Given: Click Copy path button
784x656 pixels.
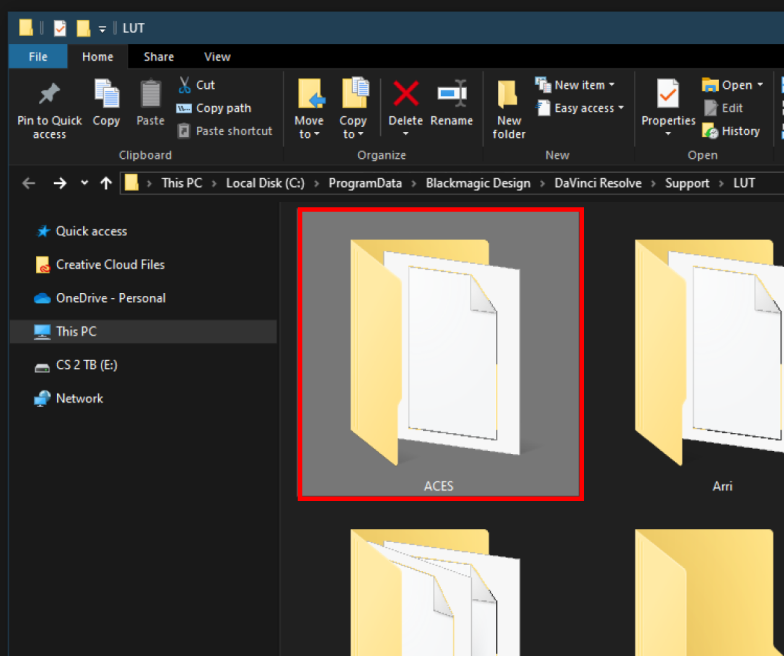Looking at the screenshot, I should click(x=214, y=108).
